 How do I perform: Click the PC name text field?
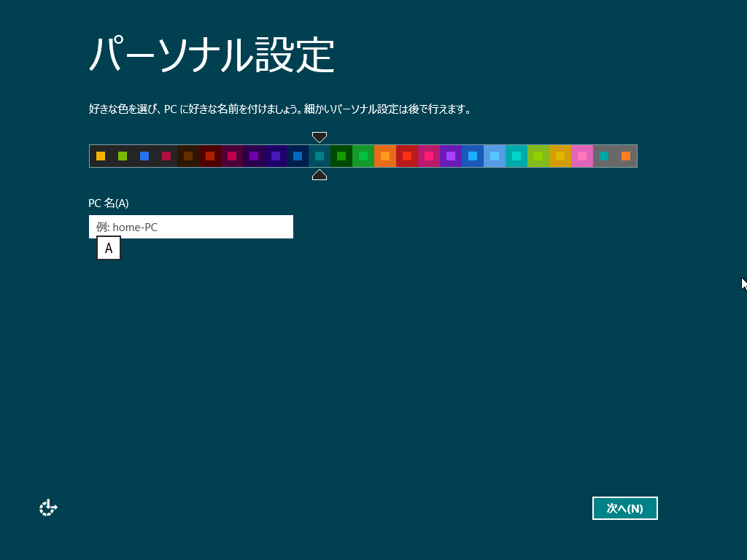[191, 227]
